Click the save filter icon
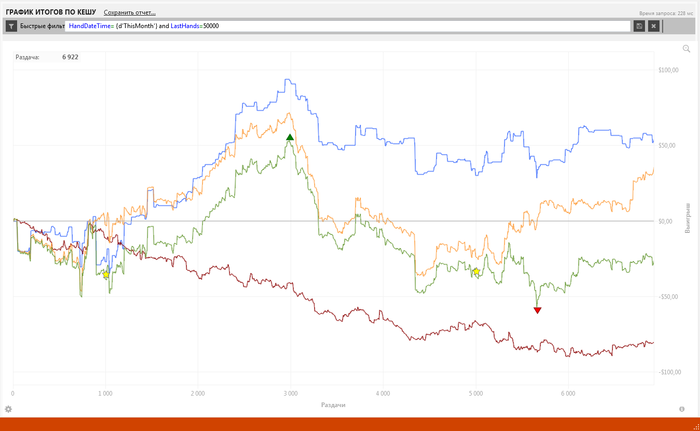Screen dimensions: 700x431 click(x=639, y=25)
